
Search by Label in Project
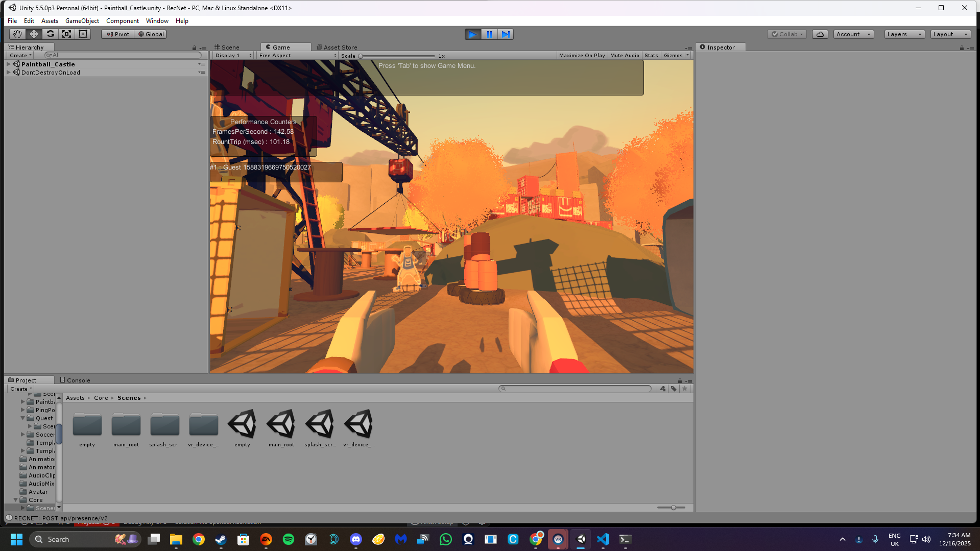pyautogui.click(x=674, y=389)
